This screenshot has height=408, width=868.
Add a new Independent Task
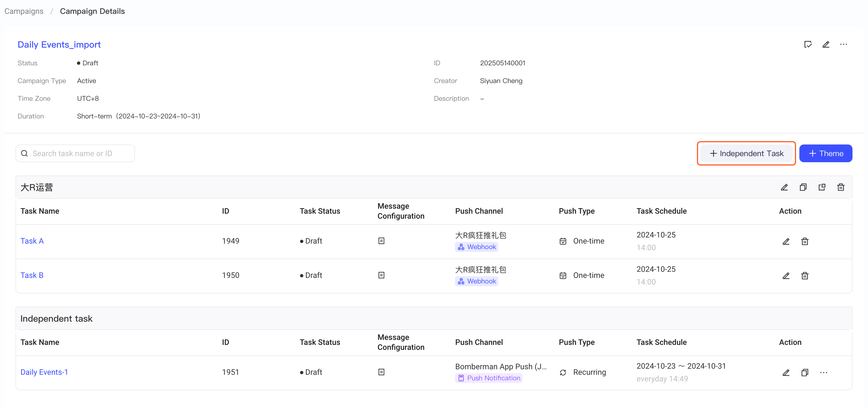[x=746, y=153]
